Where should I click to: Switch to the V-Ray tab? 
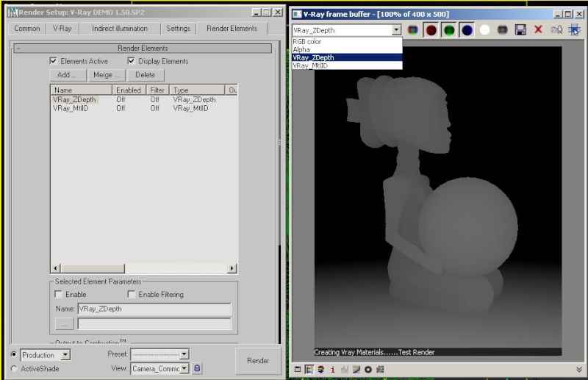tap(62, 29)
